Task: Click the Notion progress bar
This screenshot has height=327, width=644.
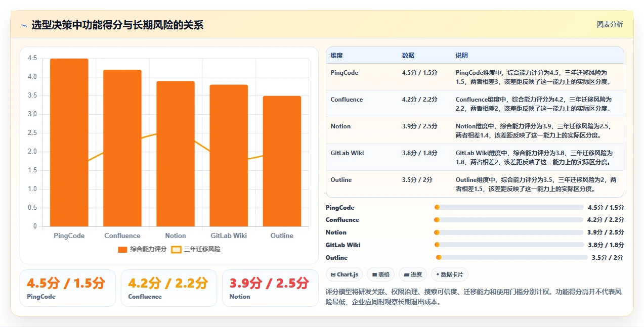Action: tap(509, 232)
